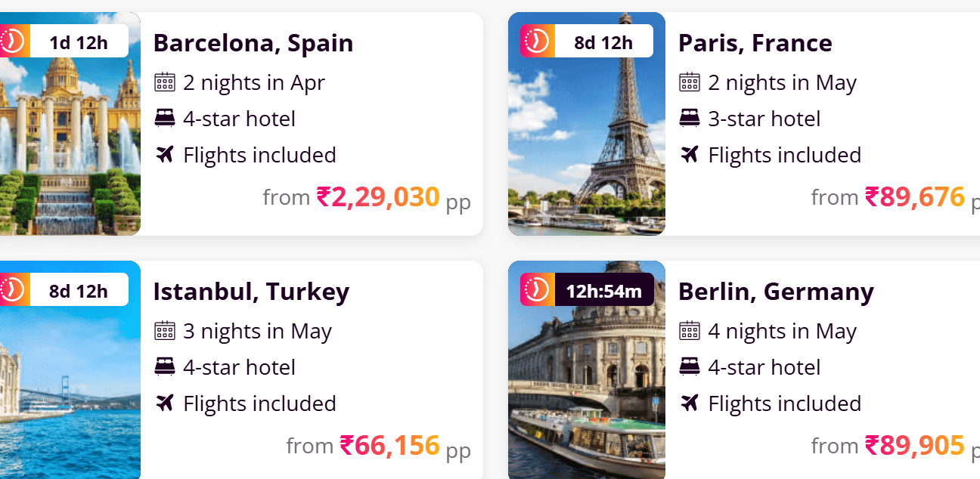Click the Berlin card airplane icon
The width and height of the screenshot is (980, 479).
[689, 403]
